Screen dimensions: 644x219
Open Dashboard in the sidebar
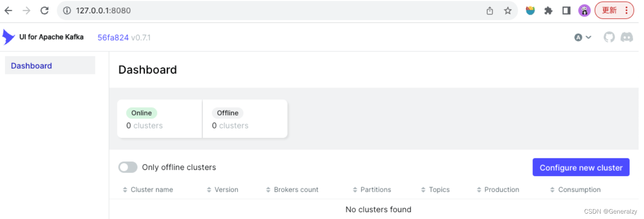(31, 66)
